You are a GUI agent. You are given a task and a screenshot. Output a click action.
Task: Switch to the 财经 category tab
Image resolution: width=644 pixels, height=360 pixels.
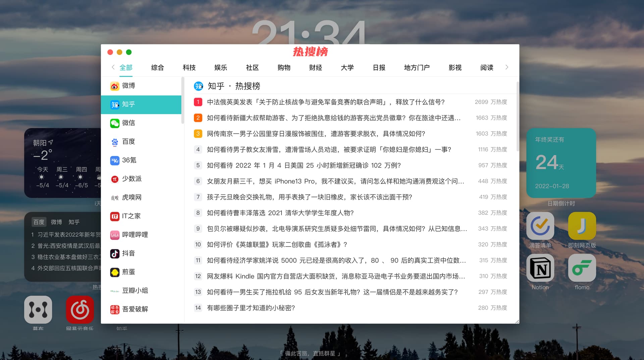click(315, 68)
